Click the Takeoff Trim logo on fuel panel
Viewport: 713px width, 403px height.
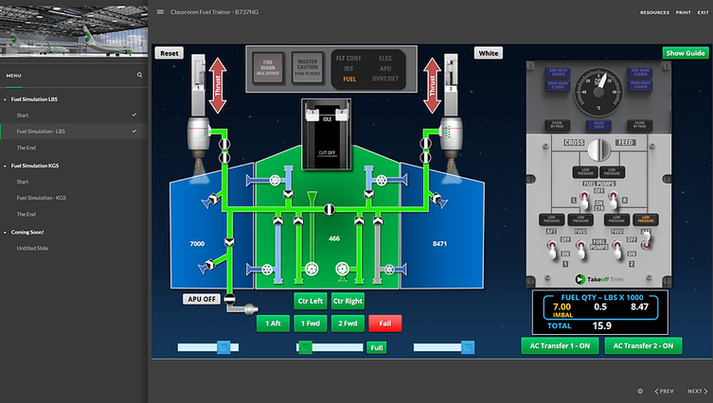[599, 279]
